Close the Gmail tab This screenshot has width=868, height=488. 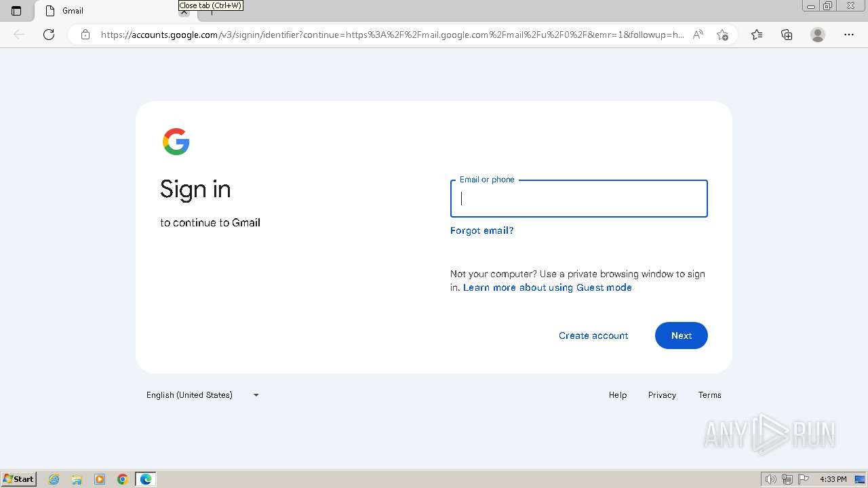(x=184, y=12)
